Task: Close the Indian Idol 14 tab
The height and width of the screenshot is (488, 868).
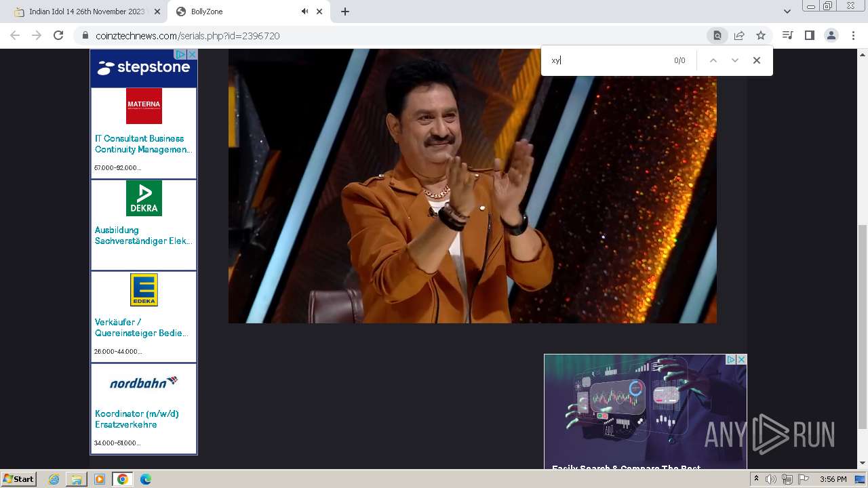Action: click(157, 12)
